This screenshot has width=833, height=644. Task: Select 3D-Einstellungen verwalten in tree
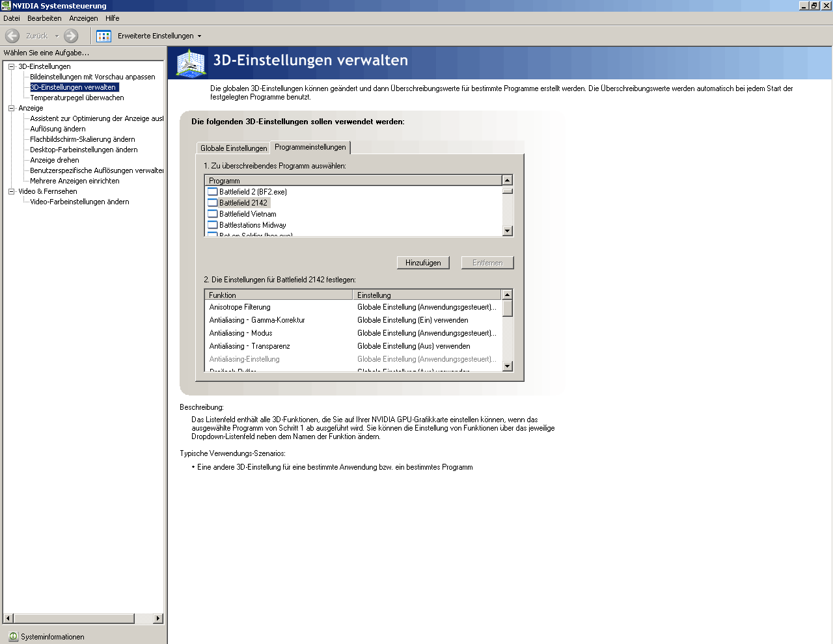point(73,87)
